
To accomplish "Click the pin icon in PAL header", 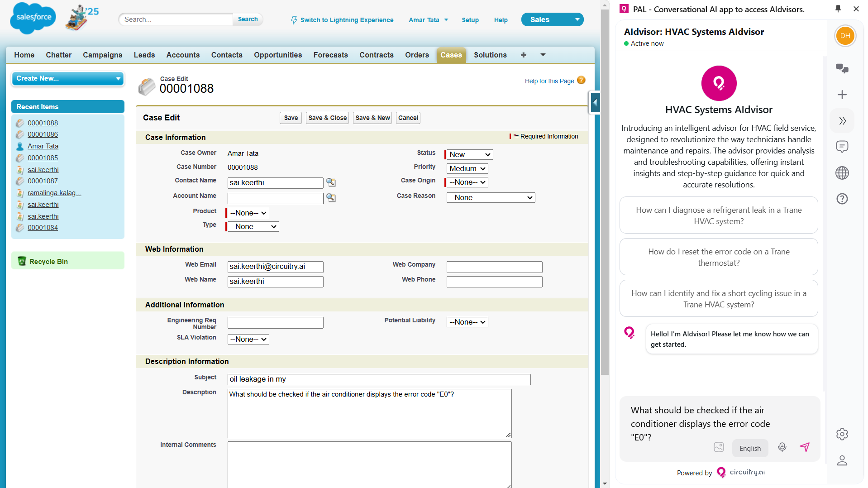I will pyautogui.click(x=838, y=9).
